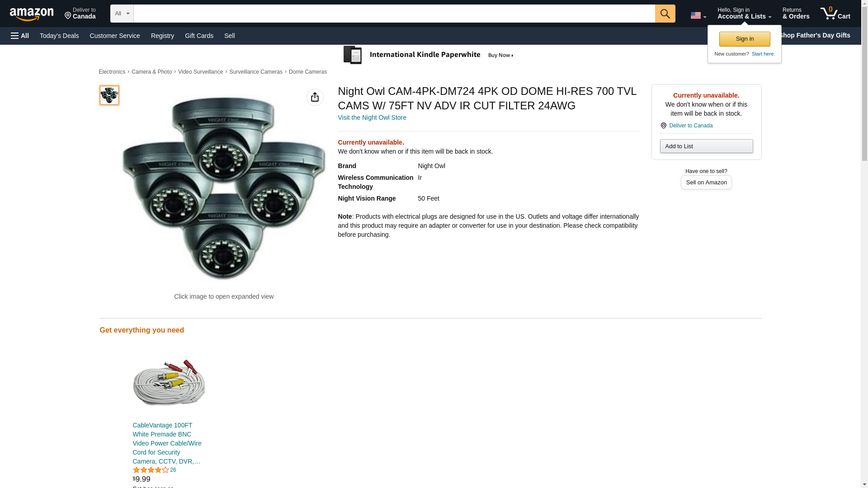Click the Amazon logo

point(32,14)
